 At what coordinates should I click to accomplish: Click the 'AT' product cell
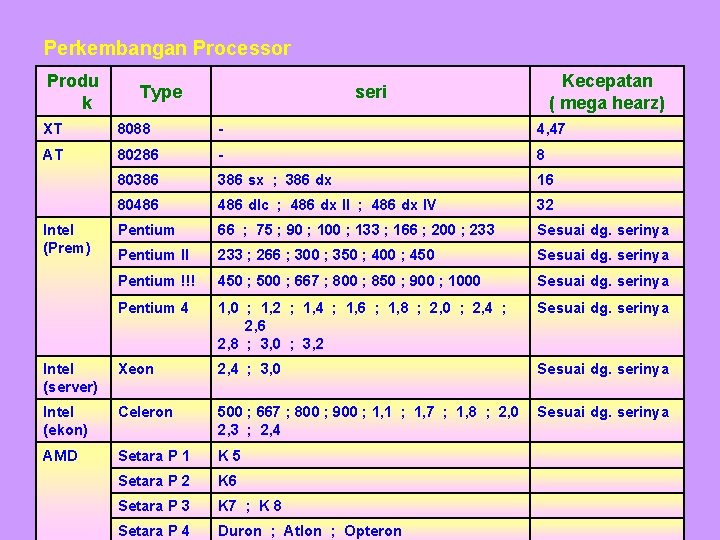coord(73,179)
